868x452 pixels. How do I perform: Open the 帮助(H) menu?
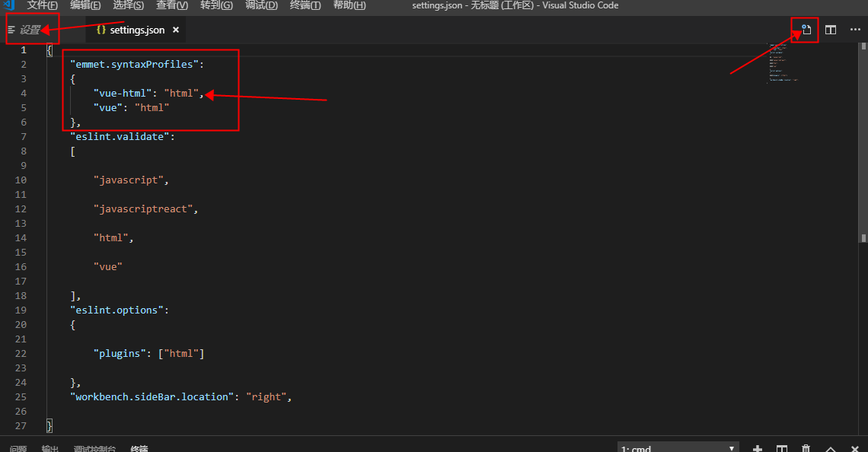(x=349, y=5)
